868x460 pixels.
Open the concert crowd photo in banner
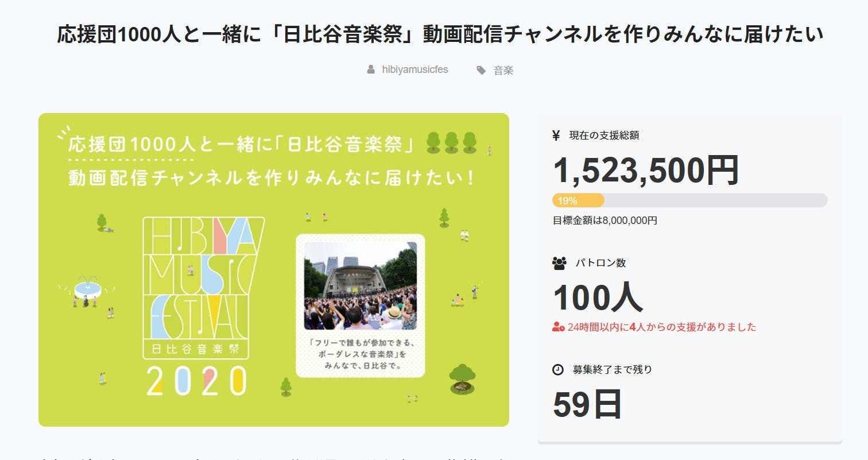360,285
